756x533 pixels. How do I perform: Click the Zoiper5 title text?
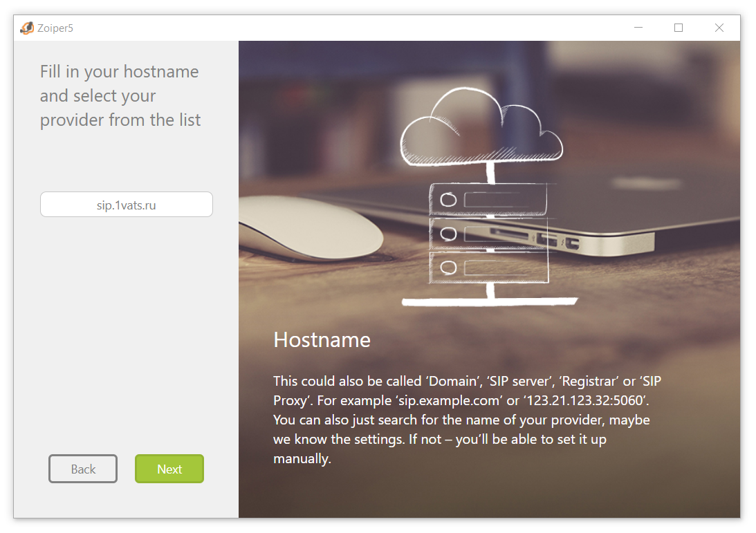(x=55, y=28)
